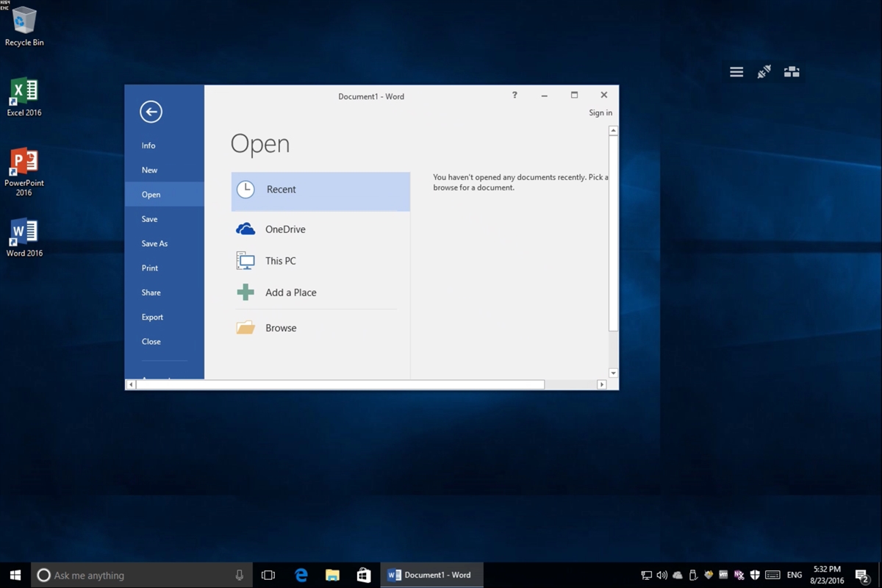The height and width of the screenshot is (588, 882).
Task: Go to the Info page
Action: [x=148, y=146]
